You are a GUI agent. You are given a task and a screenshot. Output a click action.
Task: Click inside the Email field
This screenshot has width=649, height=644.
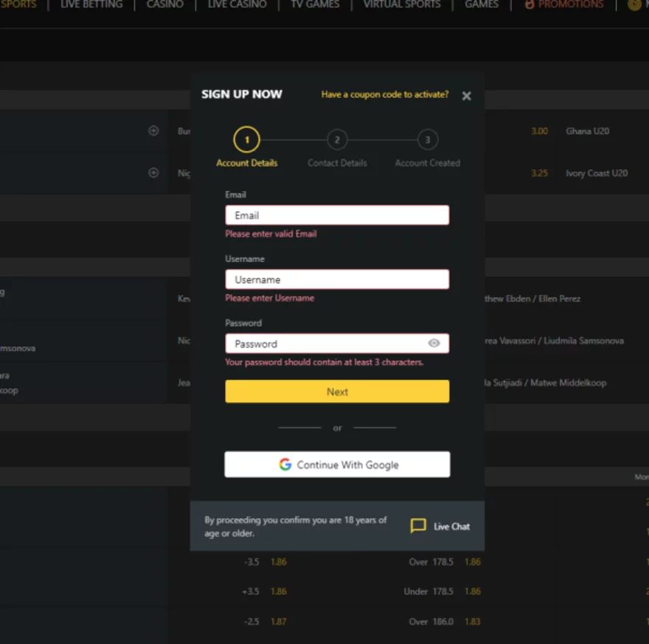[336, 215]
